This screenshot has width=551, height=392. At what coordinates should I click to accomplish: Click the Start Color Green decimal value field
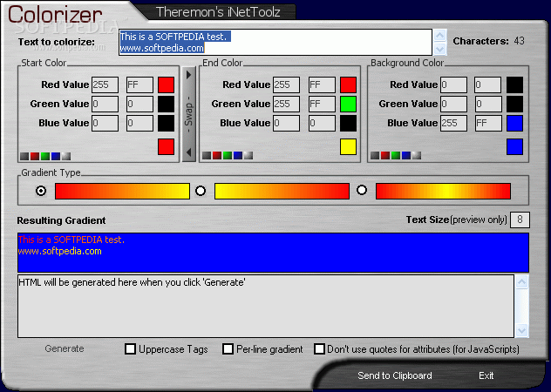pos(105,104)
